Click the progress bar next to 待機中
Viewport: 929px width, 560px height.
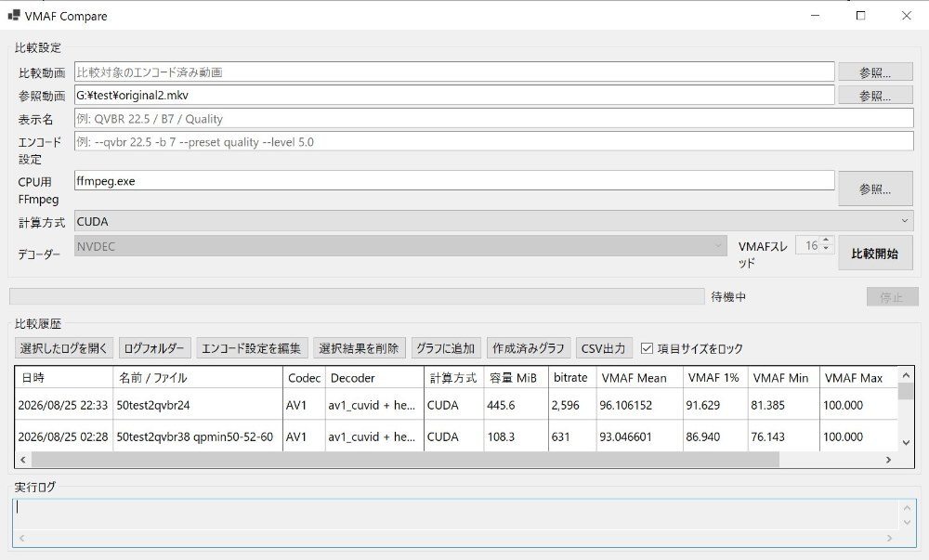[357, 296]
